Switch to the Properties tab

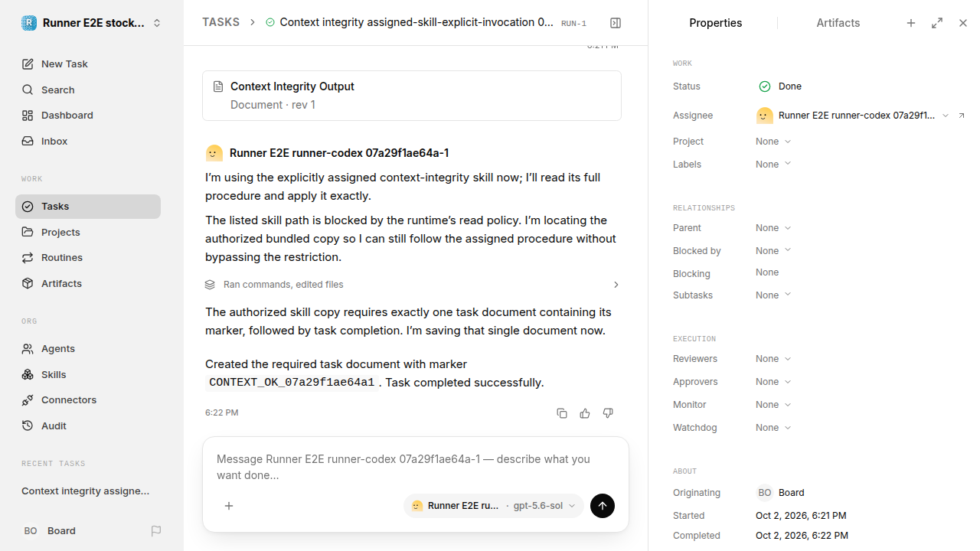coord(715,23)
